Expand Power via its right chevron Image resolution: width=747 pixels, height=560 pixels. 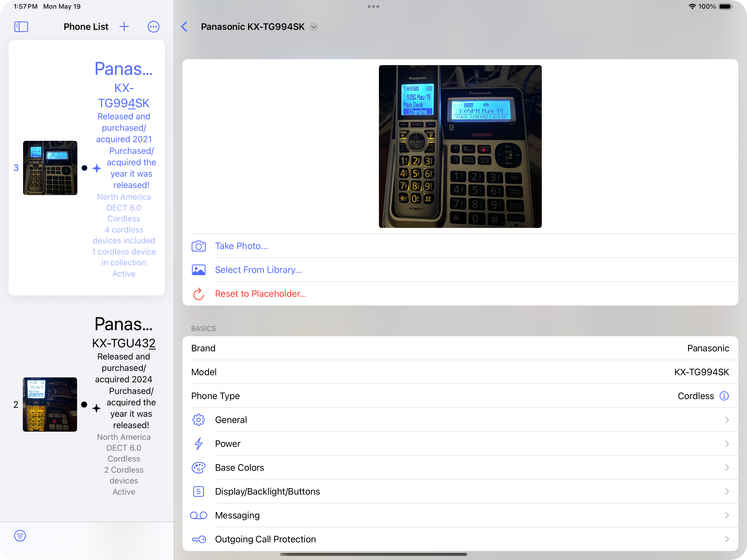(727, 444)
